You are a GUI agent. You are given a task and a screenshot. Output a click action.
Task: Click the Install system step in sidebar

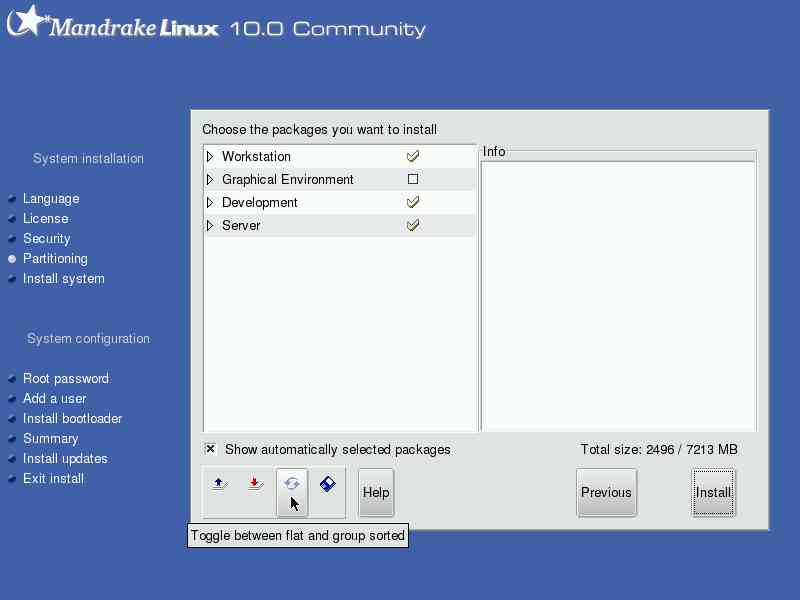click(x=64, y=279)
